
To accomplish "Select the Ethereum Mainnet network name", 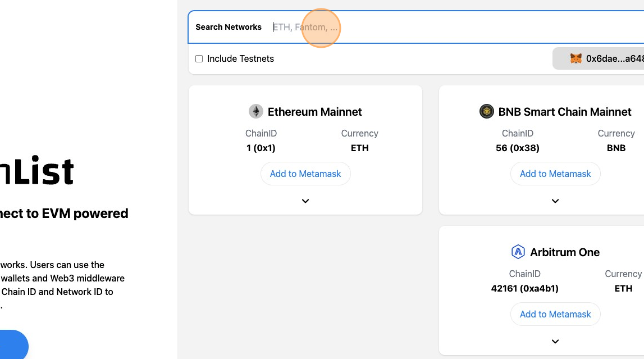I will pos(315,112).
